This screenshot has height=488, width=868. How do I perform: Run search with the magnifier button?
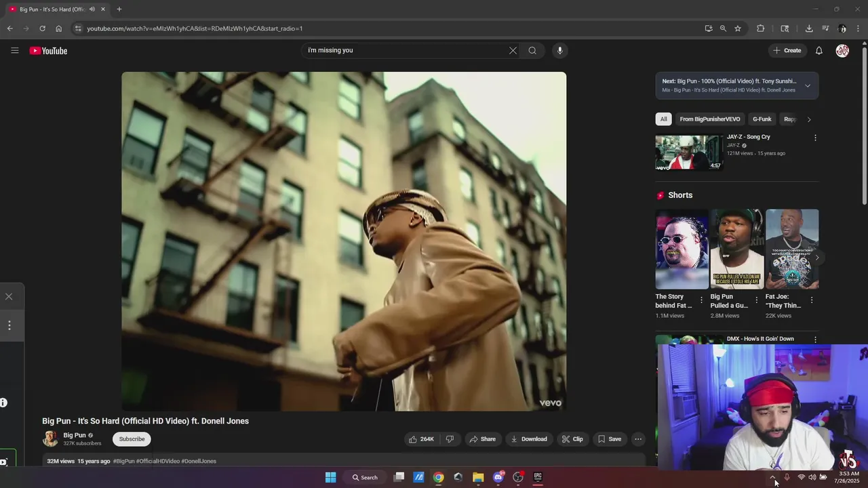click(532, 50)
